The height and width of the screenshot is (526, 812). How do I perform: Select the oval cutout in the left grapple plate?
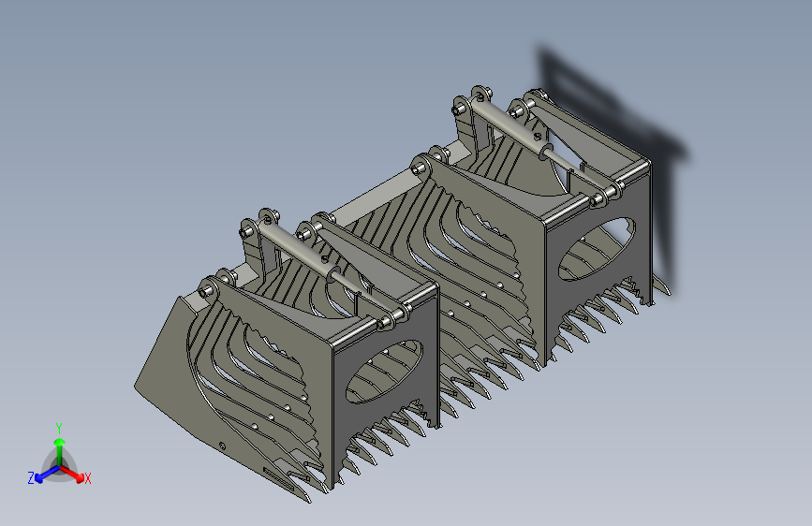[384, 372]
